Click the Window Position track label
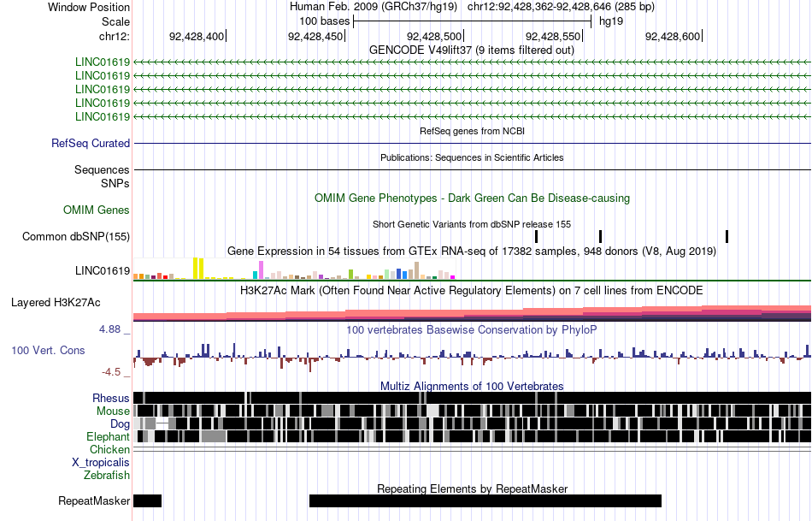The image size is (812, 521). (89, 7)
